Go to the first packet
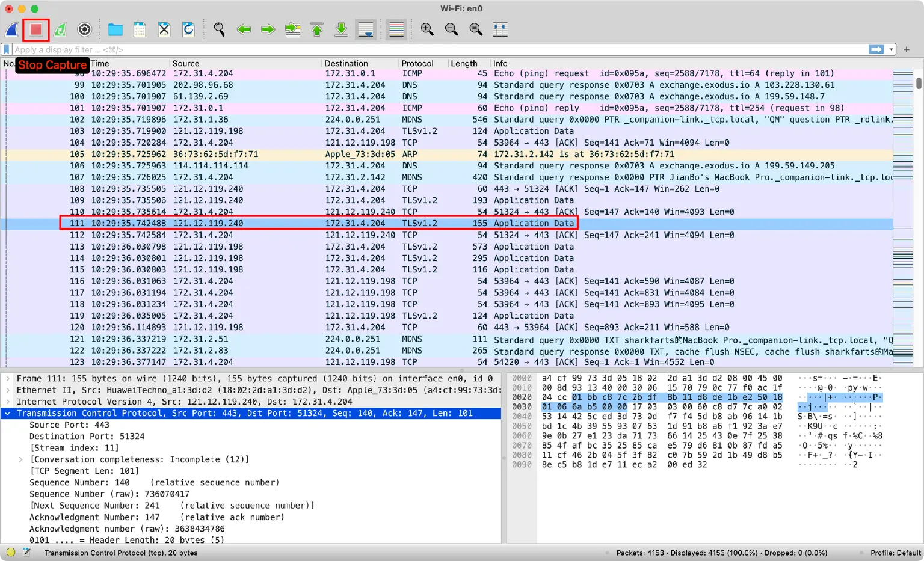The height and width of the screenshot is (561, 924). tap(317, 29)
